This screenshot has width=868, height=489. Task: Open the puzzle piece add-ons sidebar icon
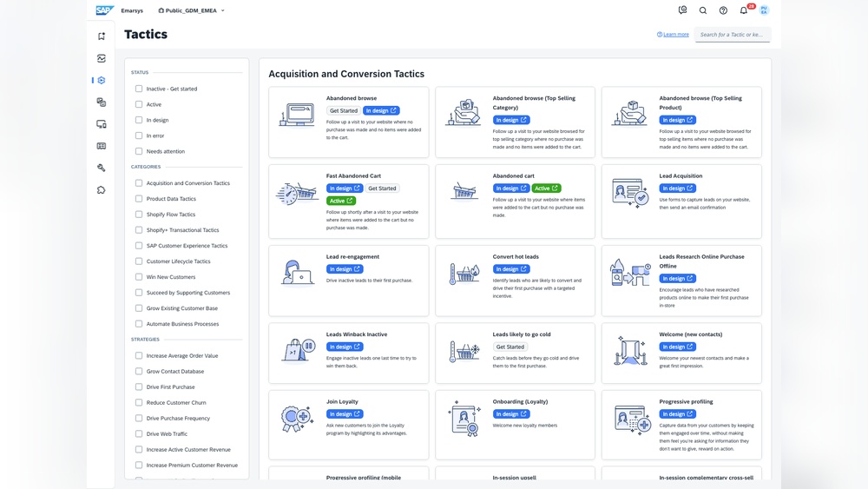[x=102, y=190]
